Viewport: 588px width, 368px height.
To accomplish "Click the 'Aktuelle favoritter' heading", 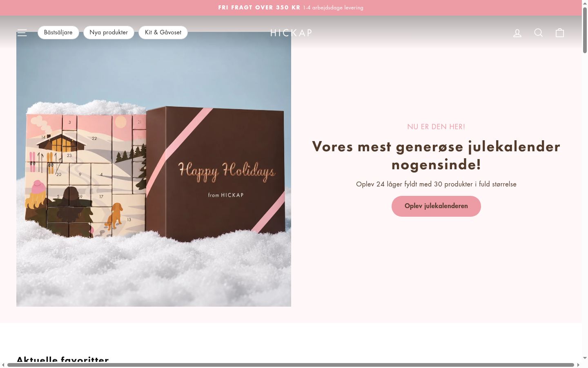I will 62,359.
